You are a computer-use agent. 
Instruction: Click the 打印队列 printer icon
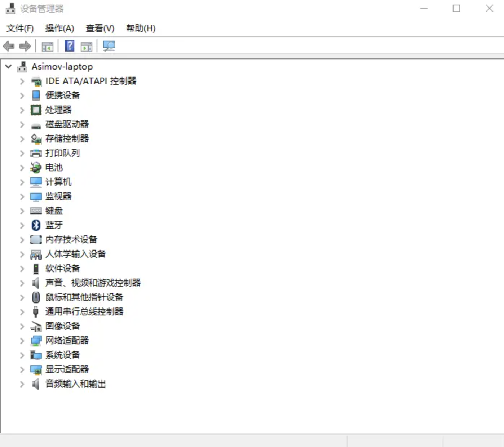click(x=36, y=154)
